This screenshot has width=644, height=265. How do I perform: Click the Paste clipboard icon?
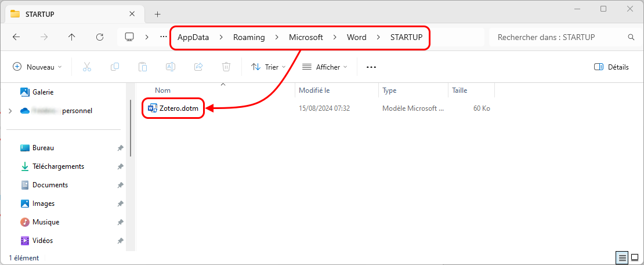(143, 67)
